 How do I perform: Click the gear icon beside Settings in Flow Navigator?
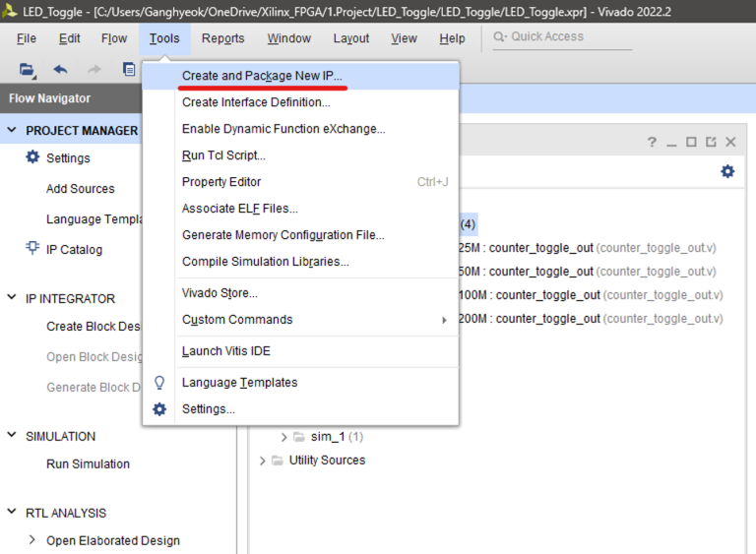pyautogui.click(x=32, y=156)
